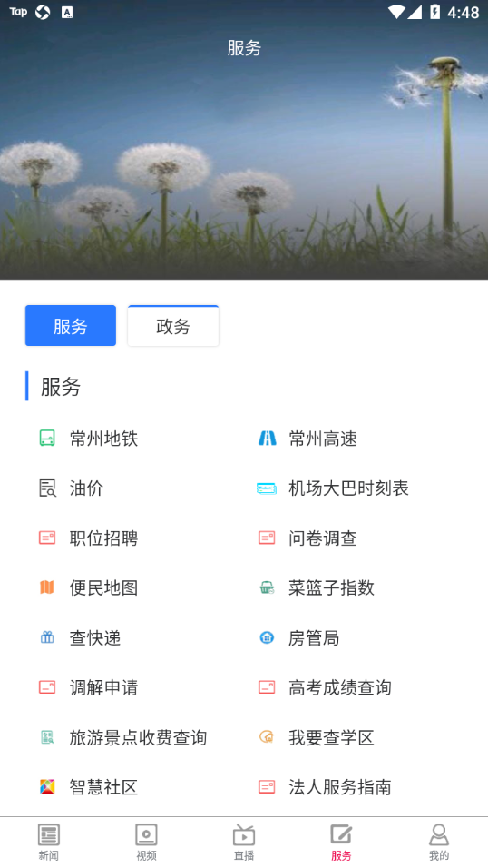Tap the 法人服务指南 red card icon

point(267,786)
